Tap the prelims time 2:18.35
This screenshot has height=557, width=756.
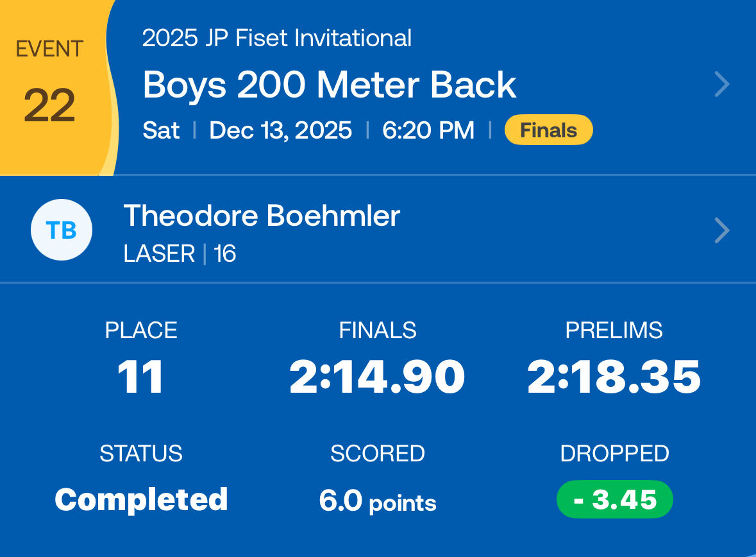(x=614, y=377)
